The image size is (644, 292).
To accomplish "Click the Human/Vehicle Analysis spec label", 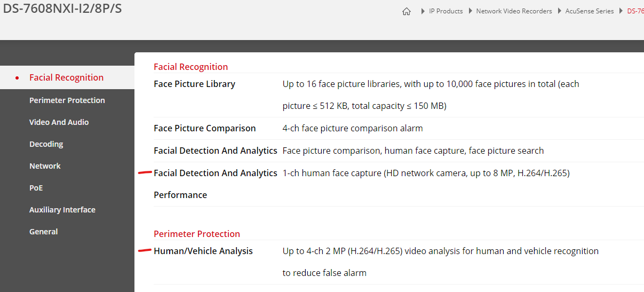I will 203,251.
